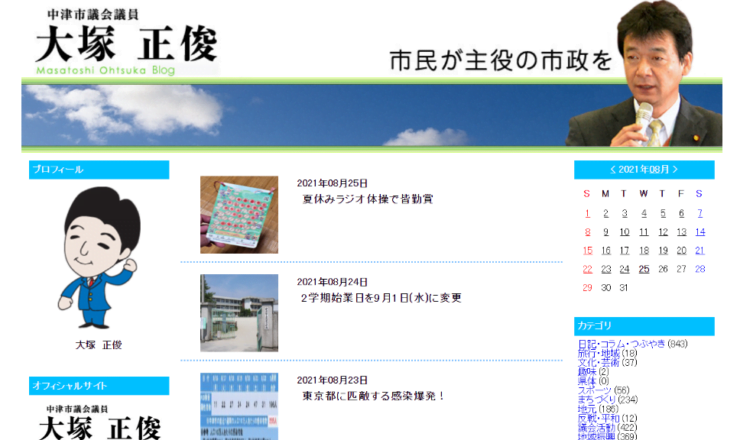740x440 pixels.
Task: Open the school building photo thumbnail
Action: tap(239, 312)
